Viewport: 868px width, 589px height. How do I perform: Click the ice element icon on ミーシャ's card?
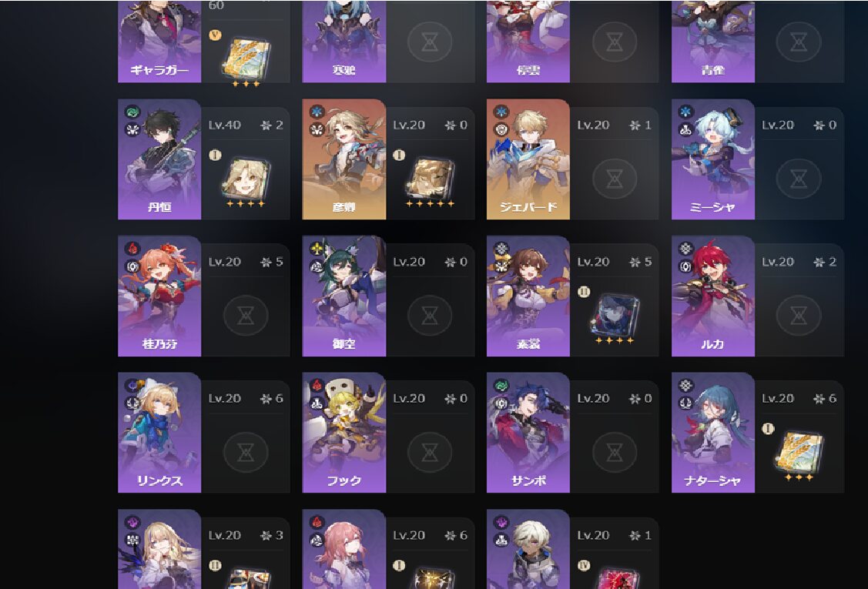point(686,112)
